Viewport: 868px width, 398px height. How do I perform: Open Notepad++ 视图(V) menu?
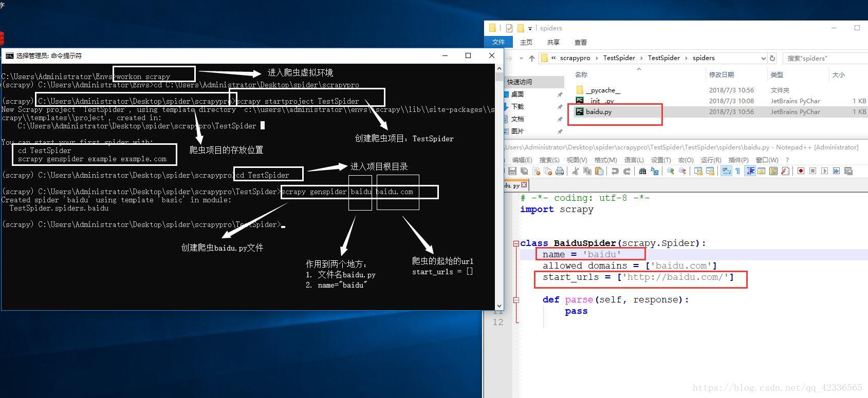pyautogui.click(x=577, y=160)
